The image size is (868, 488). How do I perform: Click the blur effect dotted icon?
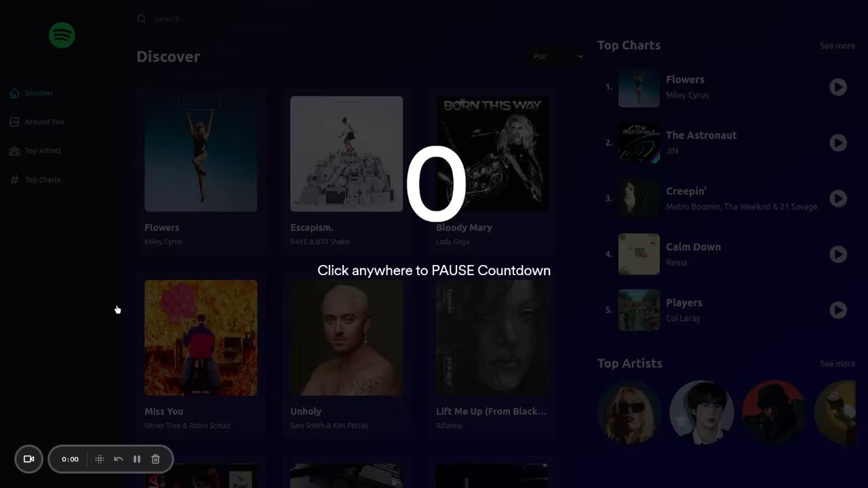point(100,459)
